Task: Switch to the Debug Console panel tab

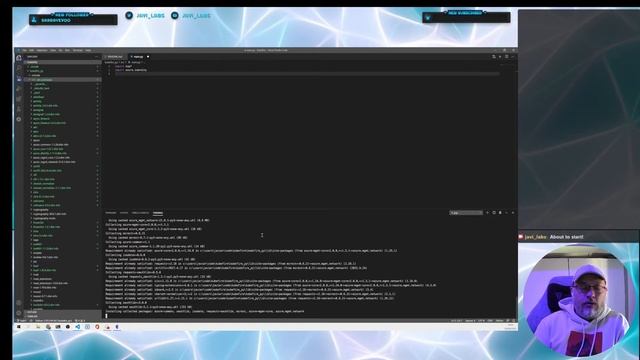Action: (x=140, y=213)
